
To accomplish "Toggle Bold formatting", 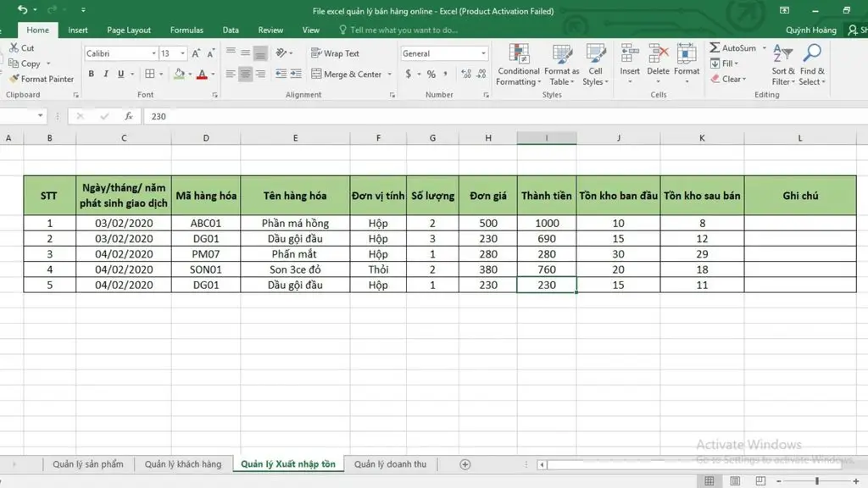I will [92, 74].
